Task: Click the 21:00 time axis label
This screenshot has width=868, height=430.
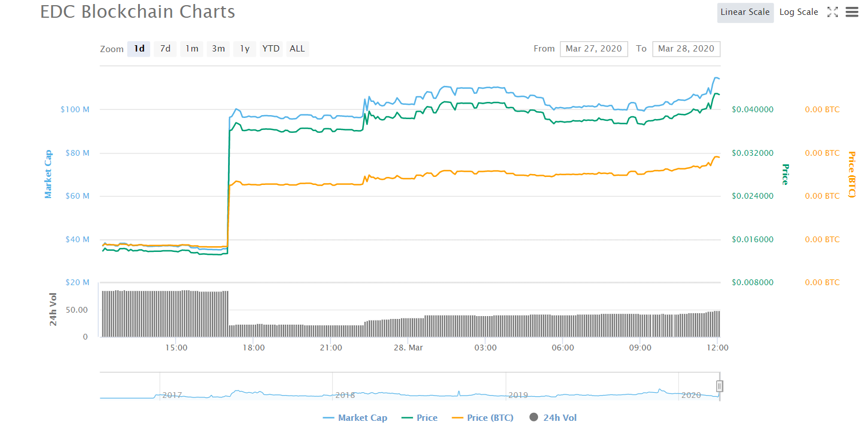Action: [x=331, y=348]
